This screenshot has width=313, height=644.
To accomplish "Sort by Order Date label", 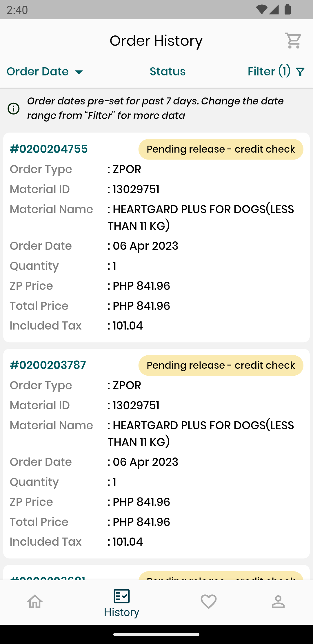I will (x=38, y=72).
